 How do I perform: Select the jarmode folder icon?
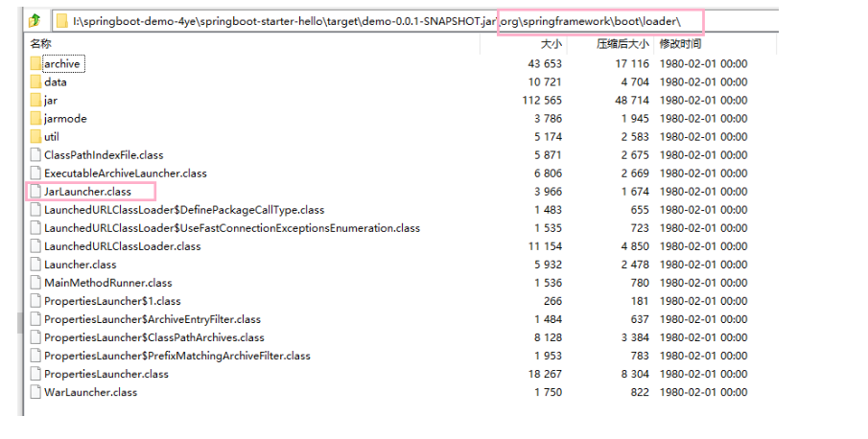tap(36, 118)
